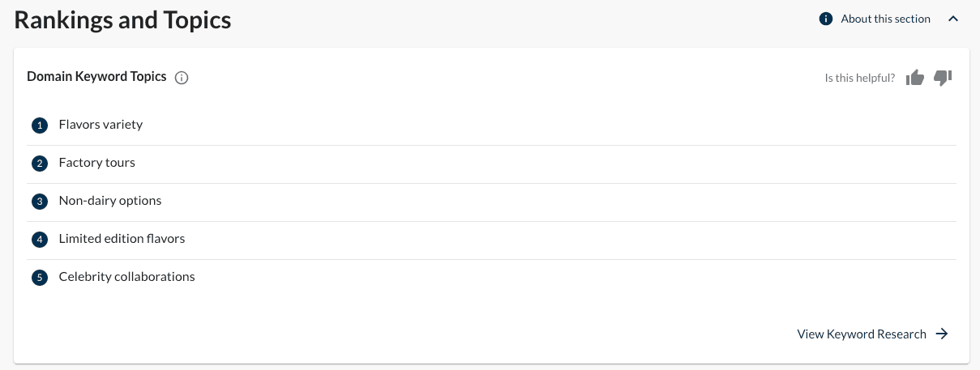Click the Domain Keyword Topics info icon
Image resolution: width=980 pixels, height=370 pixels.
pyautogui.click(x=182, y=78)
